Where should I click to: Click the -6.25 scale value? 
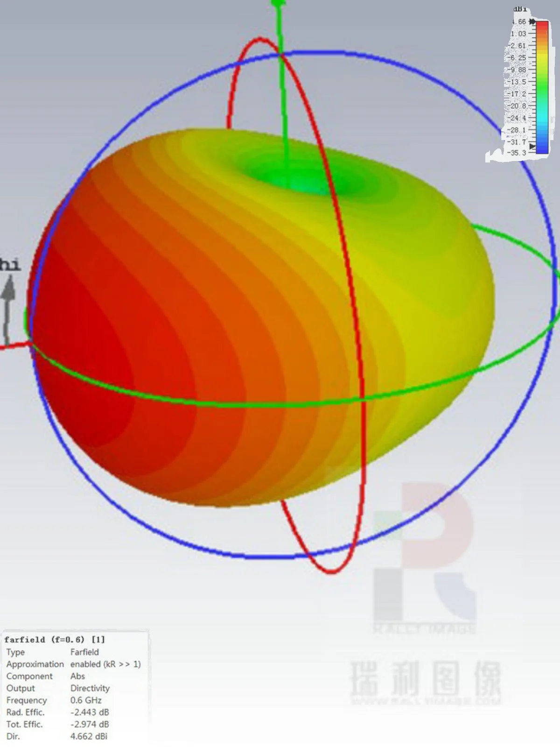518,58
